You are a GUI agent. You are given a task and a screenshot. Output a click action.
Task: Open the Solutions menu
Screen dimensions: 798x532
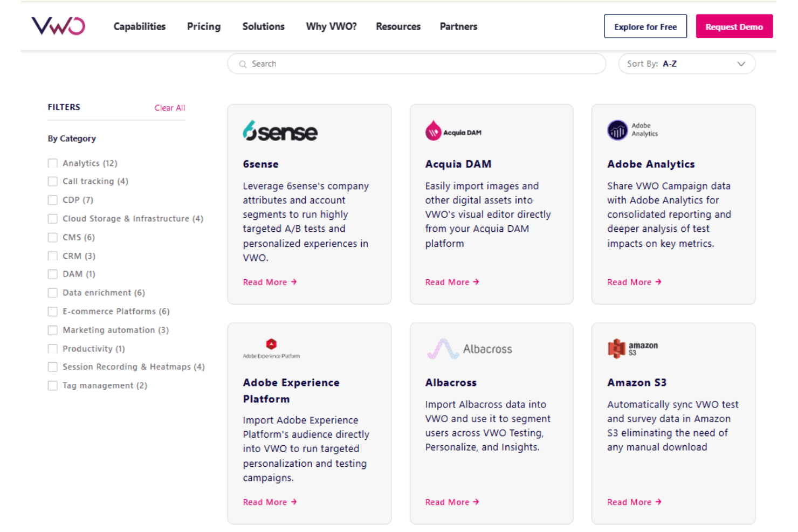click(263, 26)
